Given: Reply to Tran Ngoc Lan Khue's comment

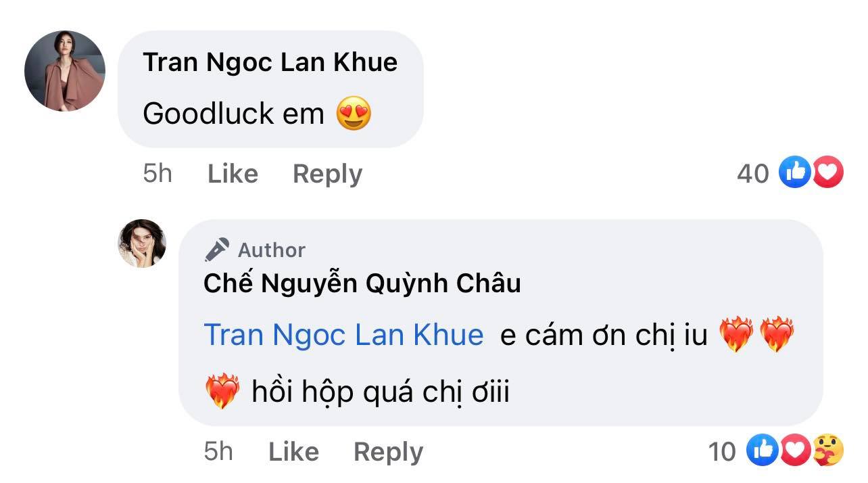Looking at the screenshot, I should 327,174.
